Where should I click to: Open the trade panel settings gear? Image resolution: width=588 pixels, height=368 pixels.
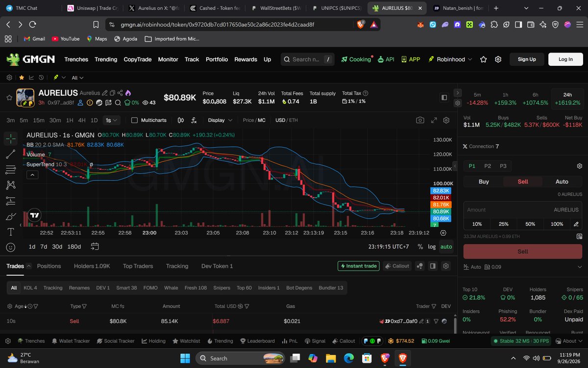click(x=579, y=166)
